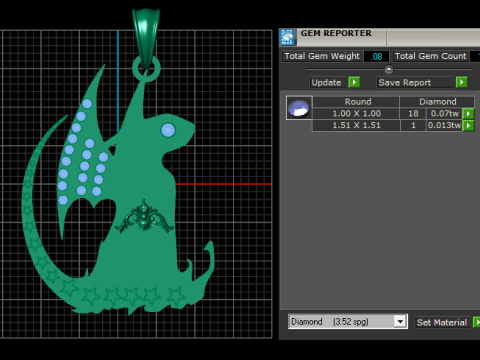
Task: Click the Round column header
Action: 356,102
